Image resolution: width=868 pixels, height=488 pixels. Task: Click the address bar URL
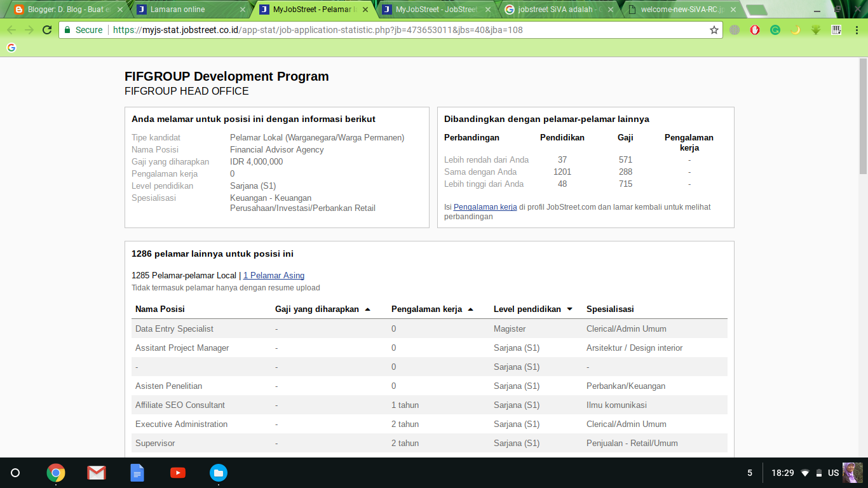tap(318, 30)
